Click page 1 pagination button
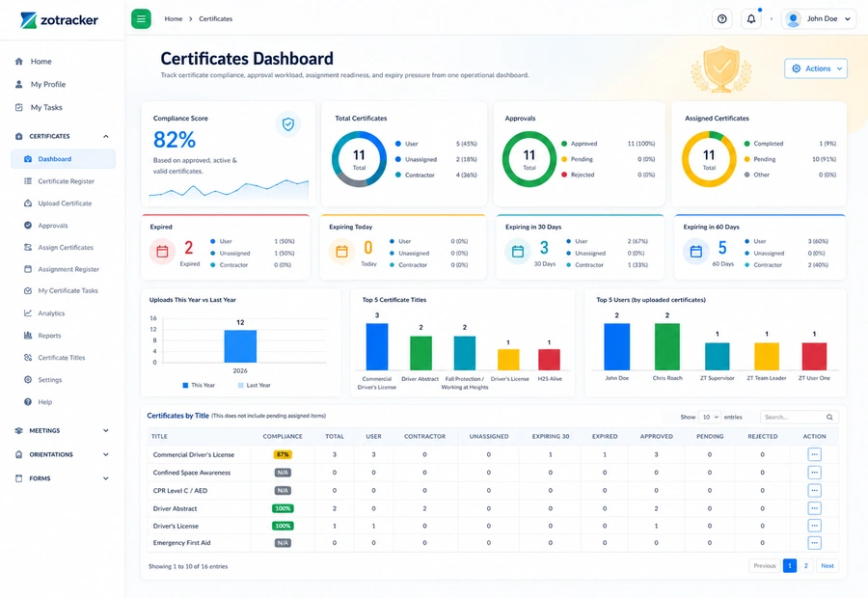The height and width of the screenshot is (598, 868). pyautogui.click(x=790, y=566)
